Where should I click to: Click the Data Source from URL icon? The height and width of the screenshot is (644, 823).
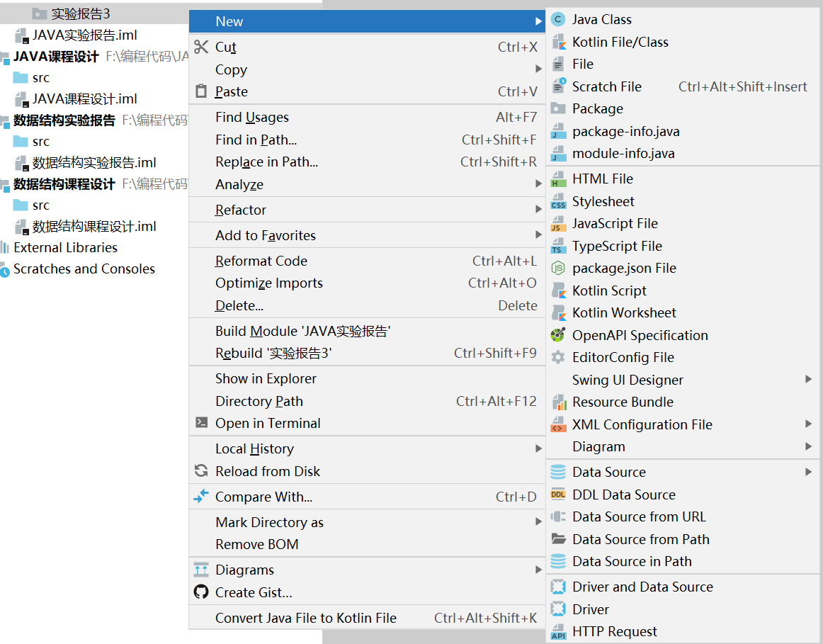coord(558,516)
